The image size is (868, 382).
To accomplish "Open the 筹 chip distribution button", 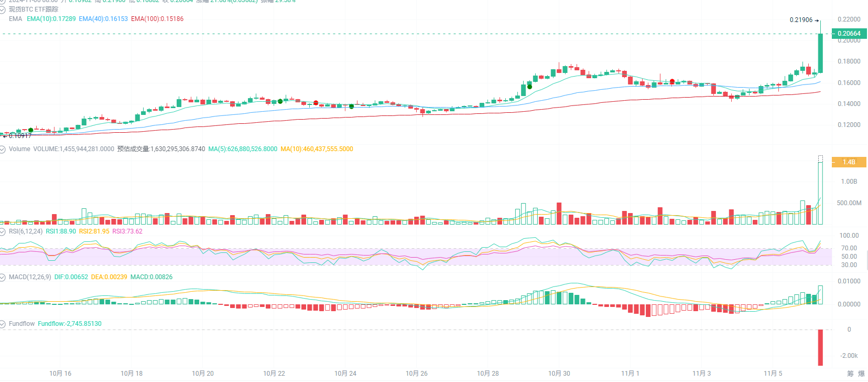I will coord(850,374).
